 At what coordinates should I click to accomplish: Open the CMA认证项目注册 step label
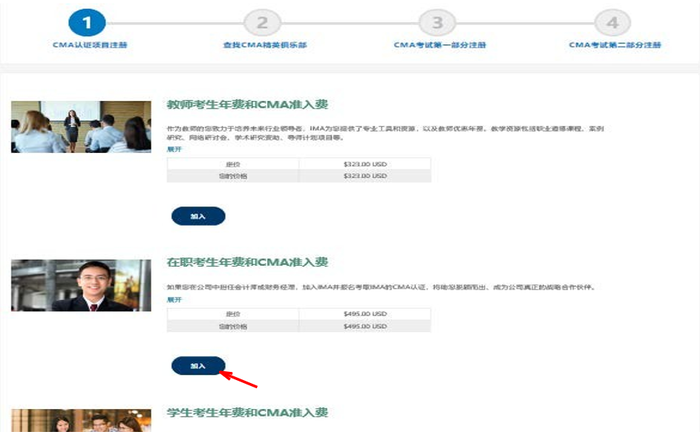89,45
